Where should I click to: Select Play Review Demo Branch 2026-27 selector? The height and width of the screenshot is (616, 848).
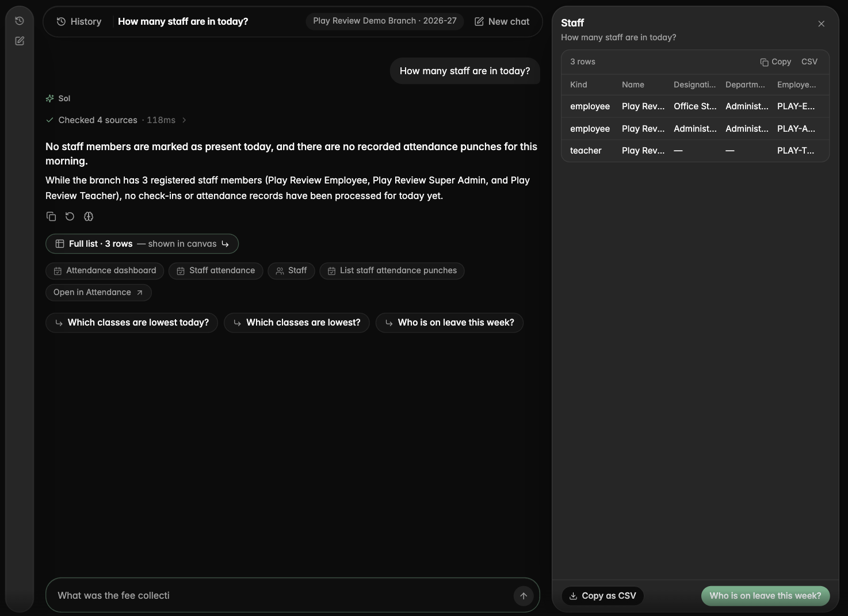[x=385, y=21]
